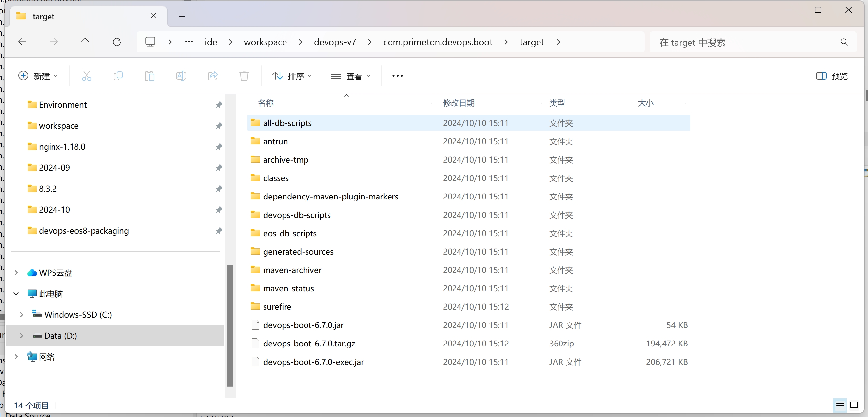Sort by 修改日期 column header
Image resolution: width=868 pixels, height=417 pixels.
coord(458,103)
